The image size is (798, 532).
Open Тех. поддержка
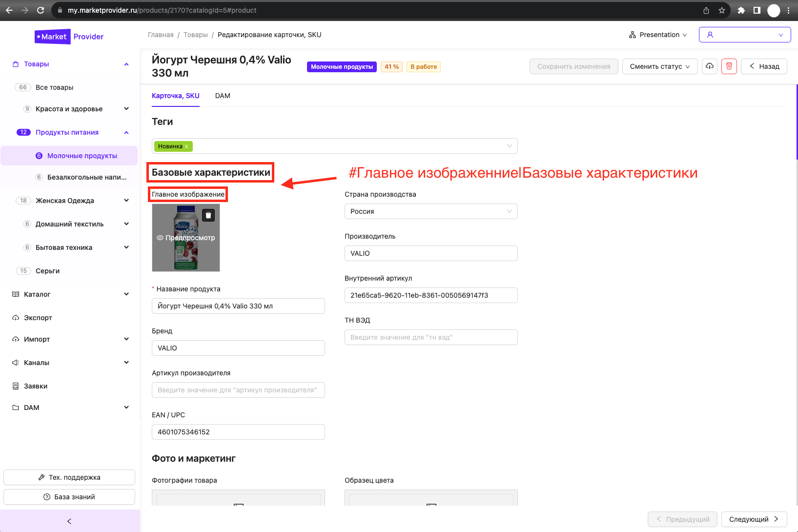(69, 477)
